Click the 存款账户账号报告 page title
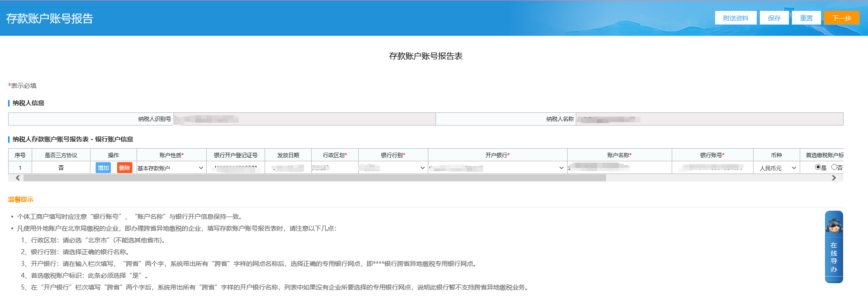 (x=50, y=18)
